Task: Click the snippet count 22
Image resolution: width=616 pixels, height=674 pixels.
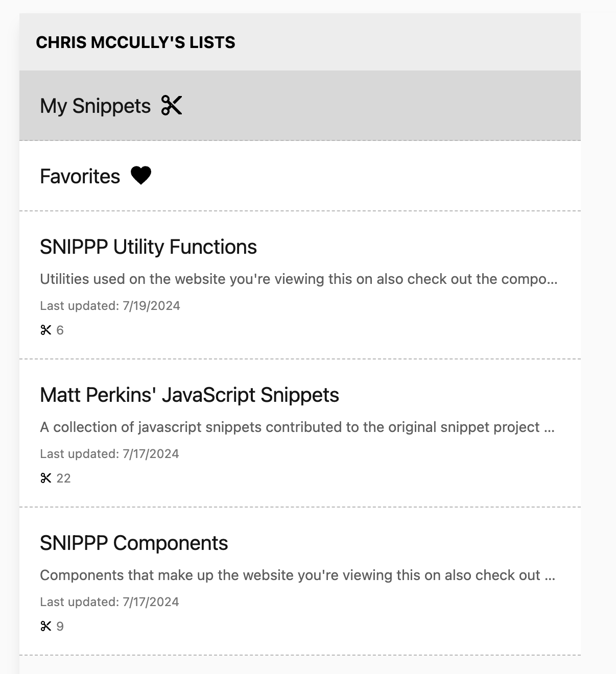Action: coord(63,478)
